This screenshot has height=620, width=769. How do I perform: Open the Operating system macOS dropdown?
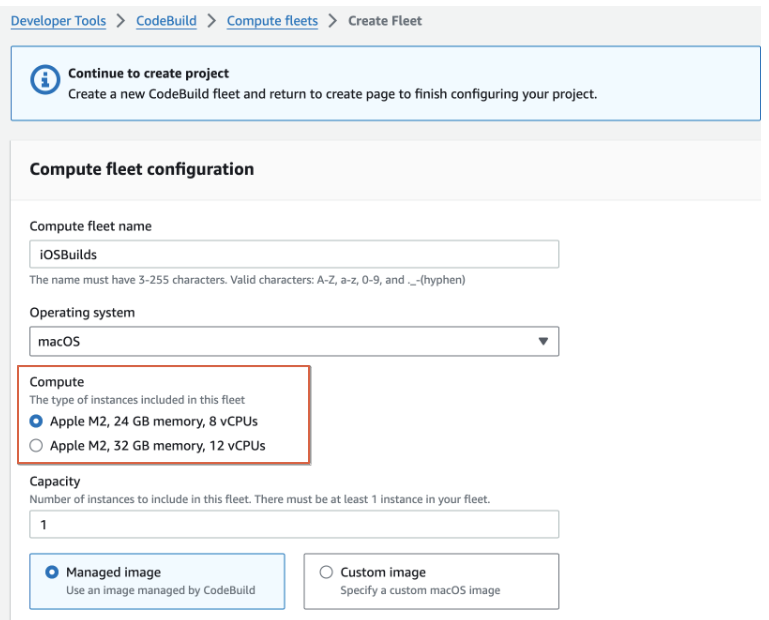pos(294,341)
